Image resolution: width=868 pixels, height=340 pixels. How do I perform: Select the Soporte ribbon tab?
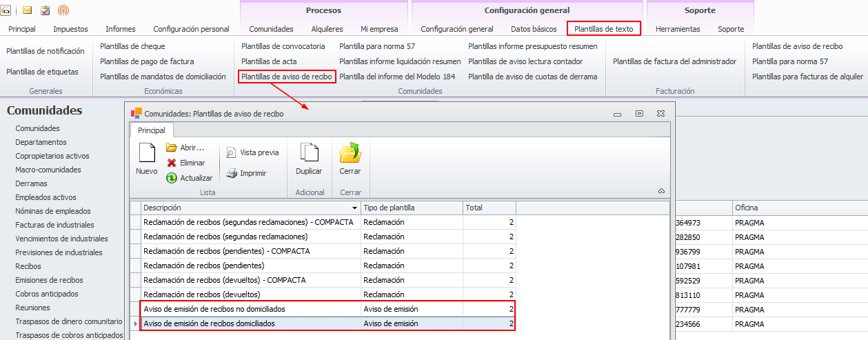(x=731, y=29)
